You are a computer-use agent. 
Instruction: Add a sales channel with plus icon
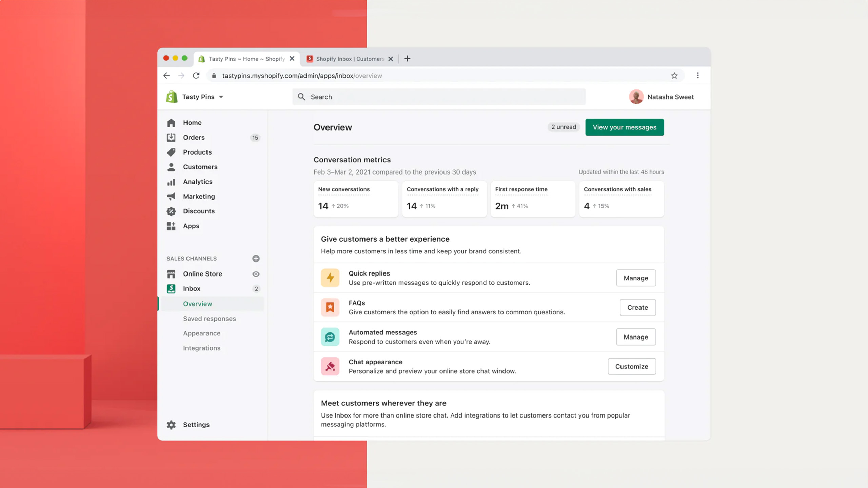(x=256, y=259)
